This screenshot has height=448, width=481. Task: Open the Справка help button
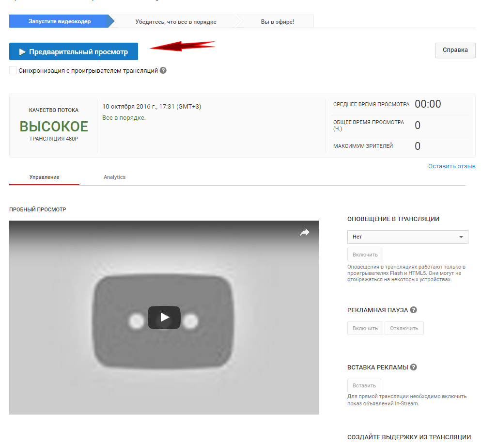point(455,50)
